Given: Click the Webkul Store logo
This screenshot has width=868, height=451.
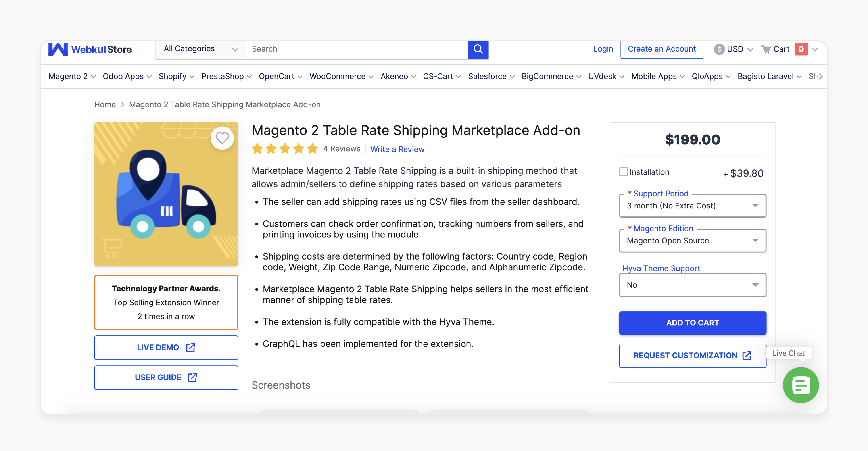Looking at the screenshot, I should pos(90,49).
